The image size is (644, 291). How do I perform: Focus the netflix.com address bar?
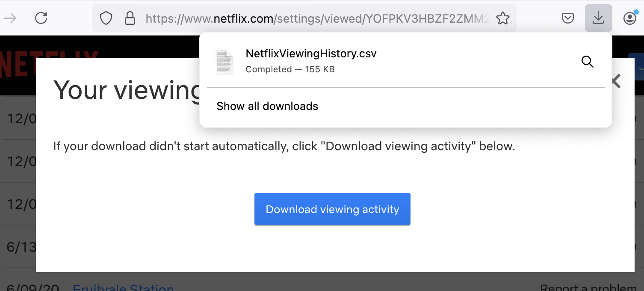coord(317,18)
